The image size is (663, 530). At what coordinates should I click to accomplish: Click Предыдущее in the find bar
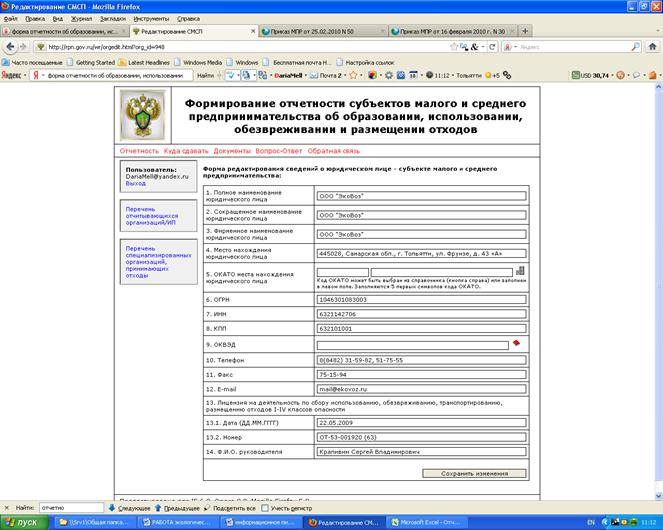click(177, 508)
